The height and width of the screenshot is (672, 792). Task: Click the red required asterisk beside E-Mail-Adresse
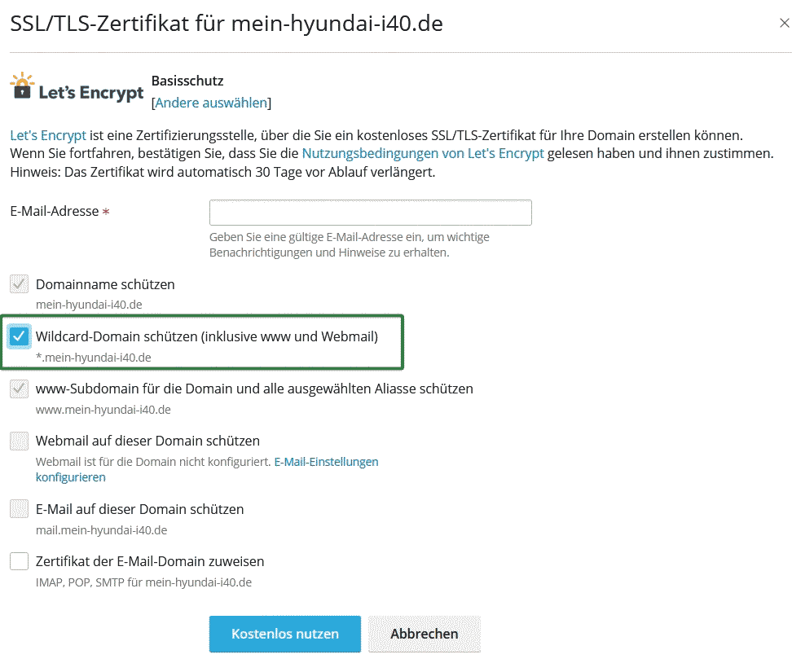(x=106, y=212)
